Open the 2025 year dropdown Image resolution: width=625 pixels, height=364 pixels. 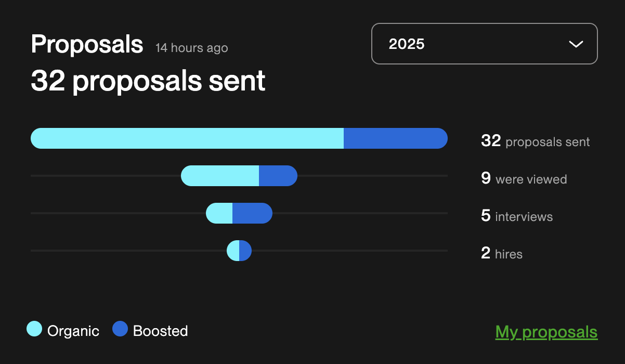484,44
